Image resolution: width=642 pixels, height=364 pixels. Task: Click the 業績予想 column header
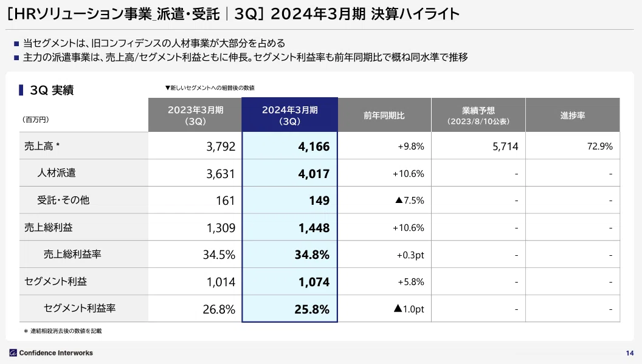click(x=478, y=115)
